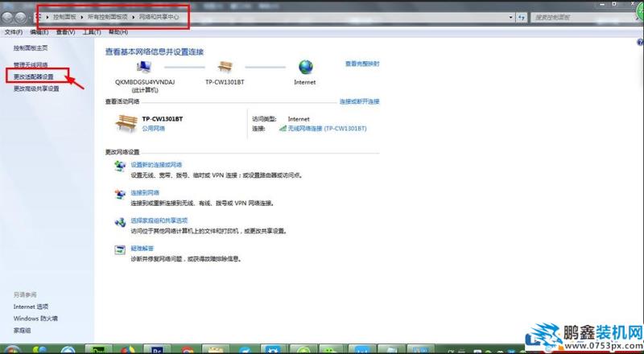This screenshot has width=644, height=354.
Task: Open the 文件(F) menu
Action: pos(13,32)
